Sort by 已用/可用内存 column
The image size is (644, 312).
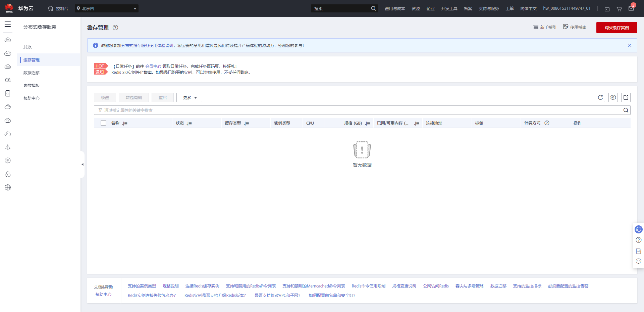click(417, 124)
